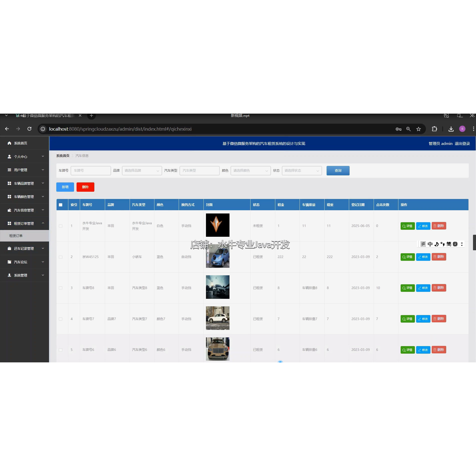The image size is (476, 476).
Task: Click 修改 for the 车牌号8 row
Action: 423,288
